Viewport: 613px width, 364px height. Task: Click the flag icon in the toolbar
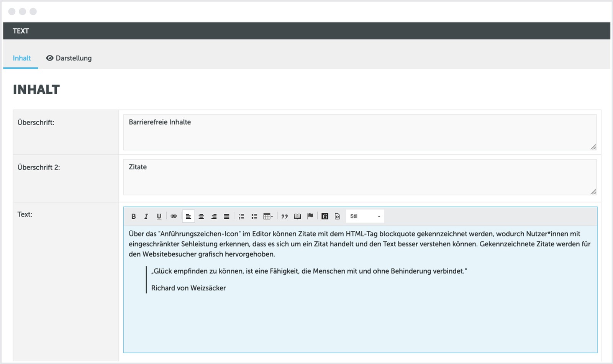[310, 216]
